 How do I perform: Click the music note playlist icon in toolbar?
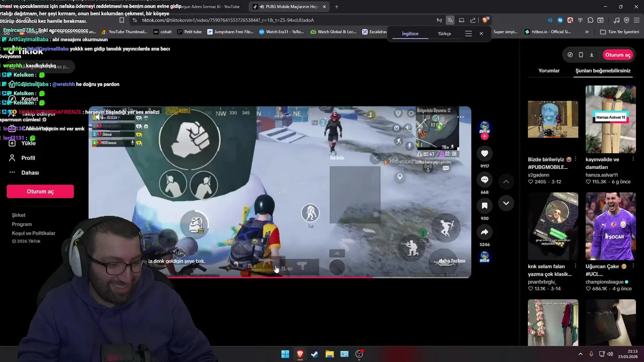coord(617,20)
